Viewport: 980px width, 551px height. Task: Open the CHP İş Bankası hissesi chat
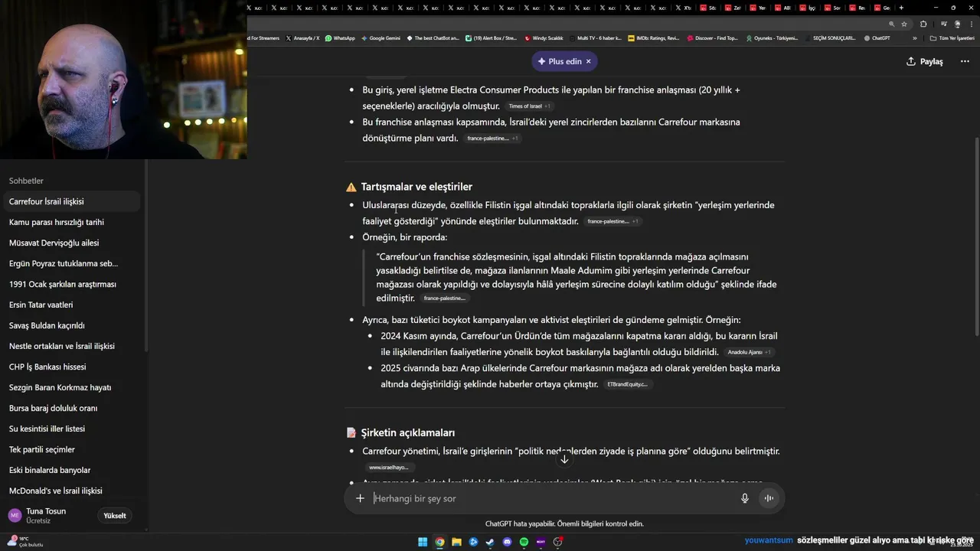(70, 367)
